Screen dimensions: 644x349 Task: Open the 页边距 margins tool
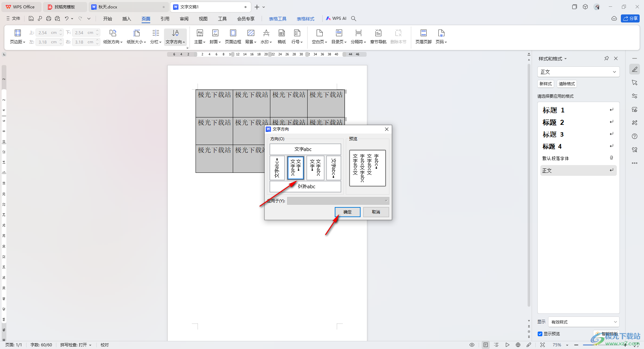pyautogui.click(x=17, y=37)
